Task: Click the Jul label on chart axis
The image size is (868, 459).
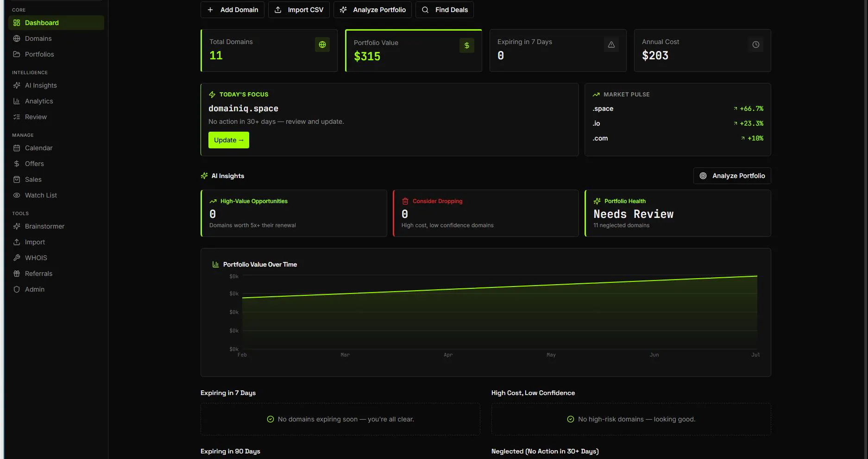Action: pyautogui.click(x=755, y=355)
